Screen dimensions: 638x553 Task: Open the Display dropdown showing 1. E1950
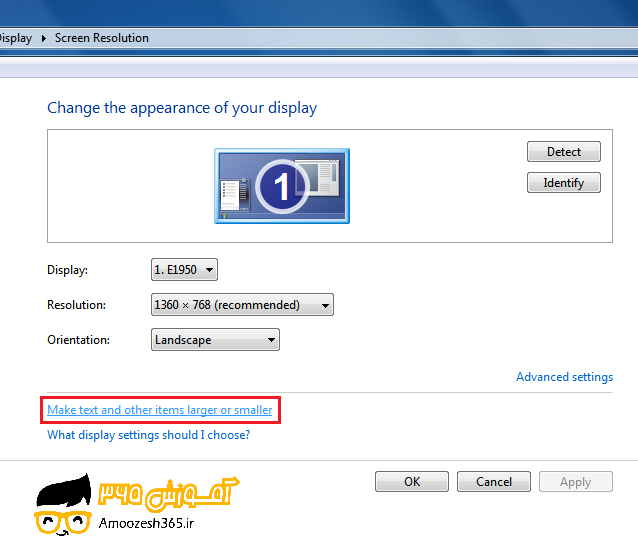(184, 269)
